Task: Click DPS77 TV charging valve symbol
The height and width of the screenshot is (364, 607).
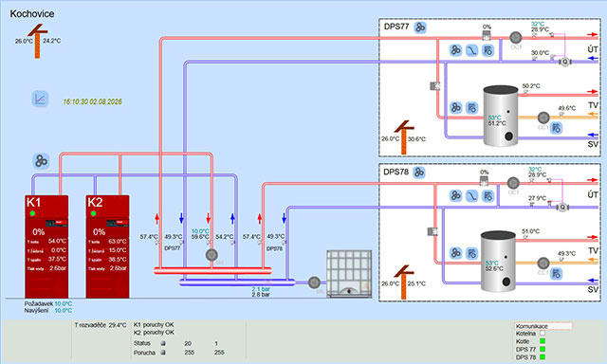Action: tap(435, 86)
